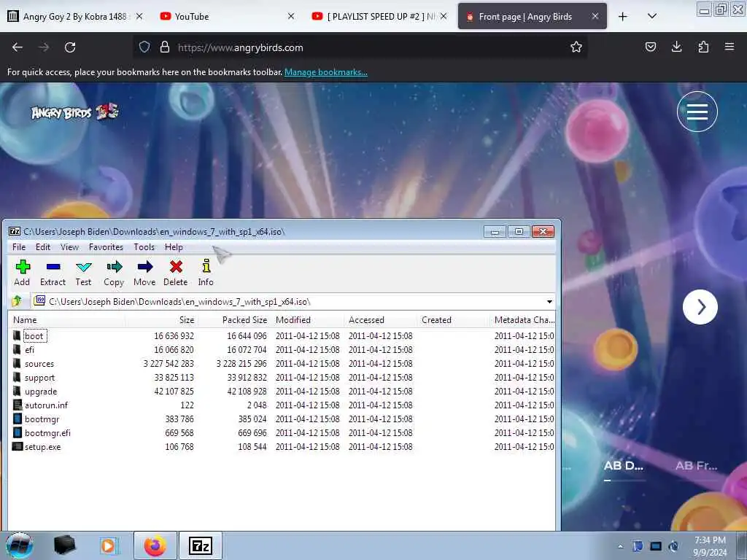Open a new Firefox tab
747x560 pixels.
tap(623, 16)
